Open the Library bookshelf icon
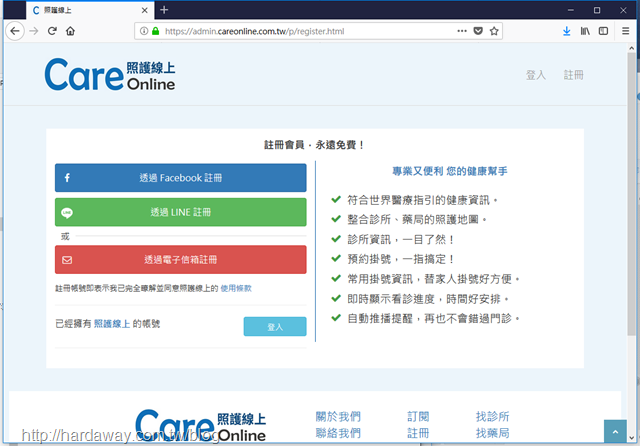The width and height of the screenshot is (640, 446). pos(585,31)
